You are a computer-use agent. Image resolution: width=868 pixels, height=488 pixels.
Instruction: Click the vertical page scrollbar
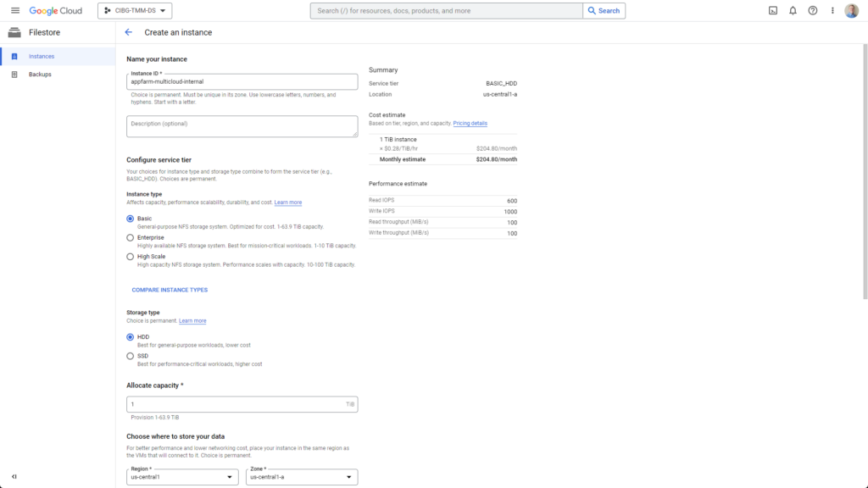[x=864, y=169]
